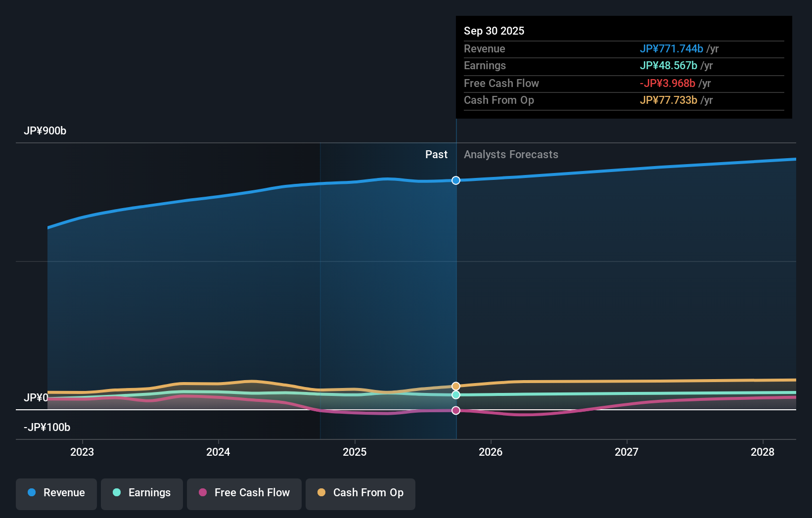Select the teal Earnings chart marker
The width and height of the screenshot is (812, 518).
[455, 395]
